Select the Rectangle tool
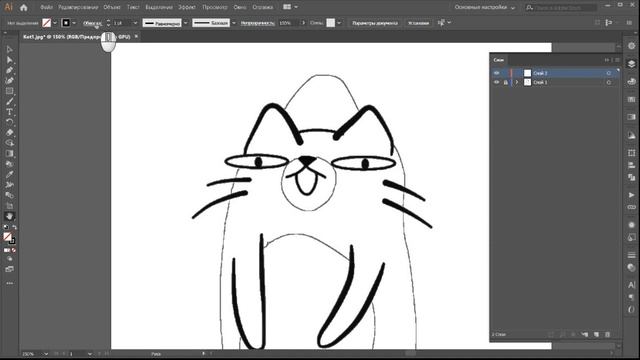 coord(9,91)
